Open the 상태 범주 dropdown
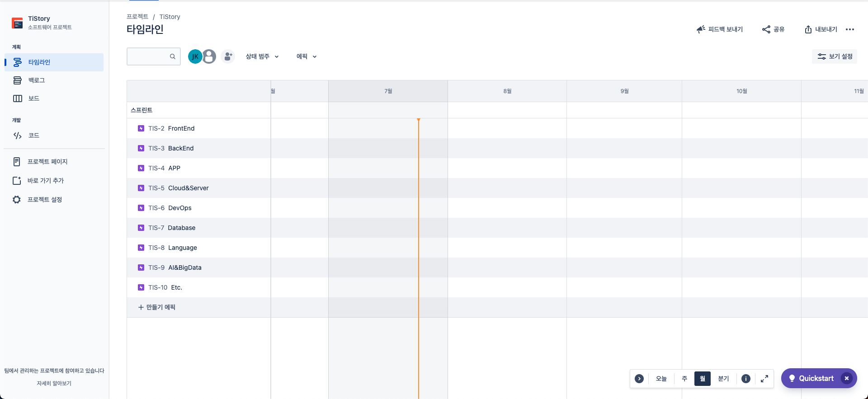868x399 pixels. coord(262,56)
